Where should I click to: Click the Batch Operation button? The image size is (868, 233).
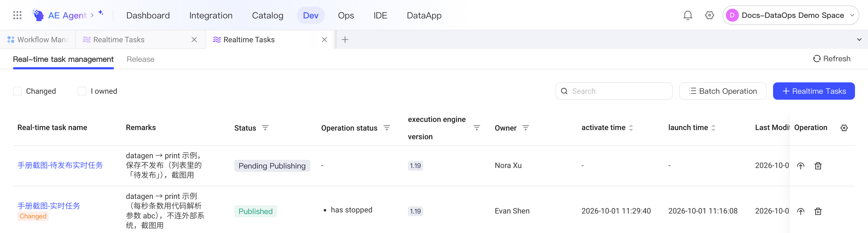tap(722, 91)
